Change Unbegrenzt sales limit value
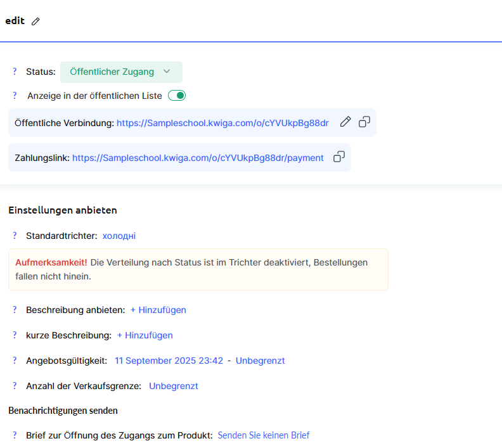Image resolution: width=502 pixels, height=448 pixels. click(x=174, y=386)
